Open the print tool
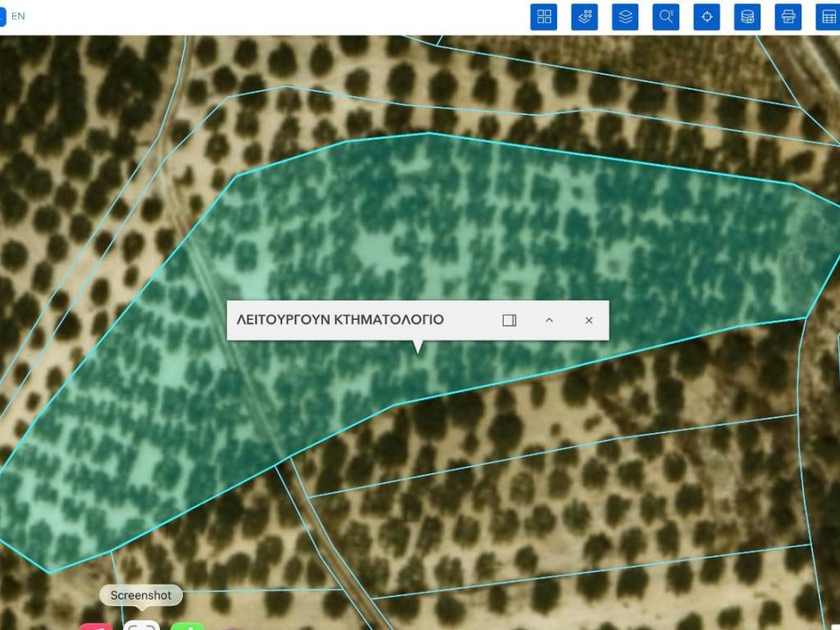840x630 pixels. pos(788,16)
